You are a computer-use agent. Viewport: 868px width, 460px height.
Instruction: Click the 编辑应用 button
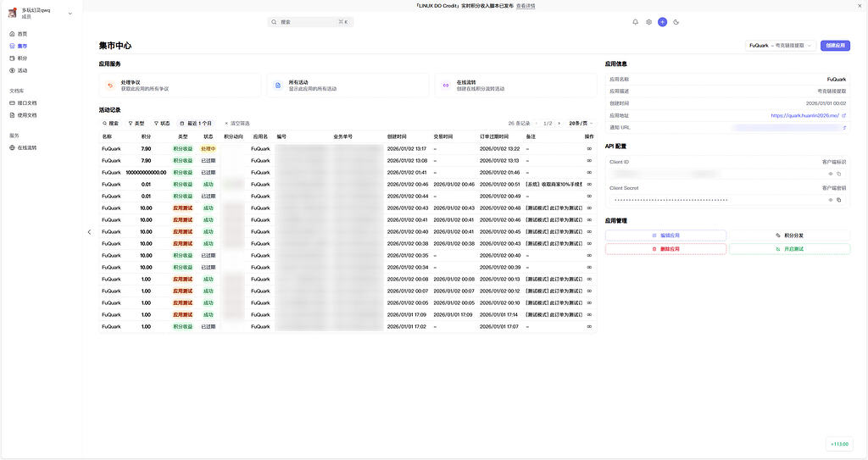click(x=665, y=236)
